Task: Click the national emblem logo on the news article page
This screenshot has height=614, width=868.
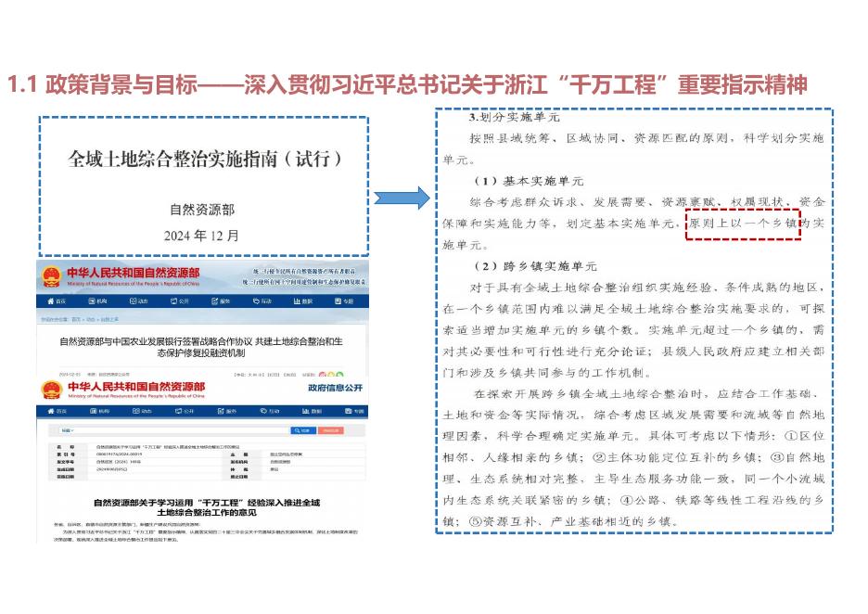Action: click(x=52, y=276)
